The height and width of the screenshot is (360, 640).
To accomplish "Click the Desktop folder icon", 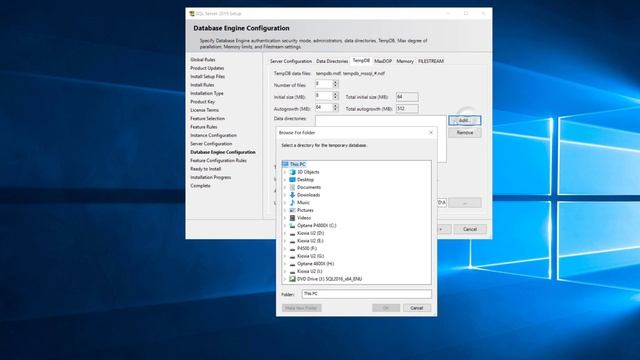I will 292,180.
